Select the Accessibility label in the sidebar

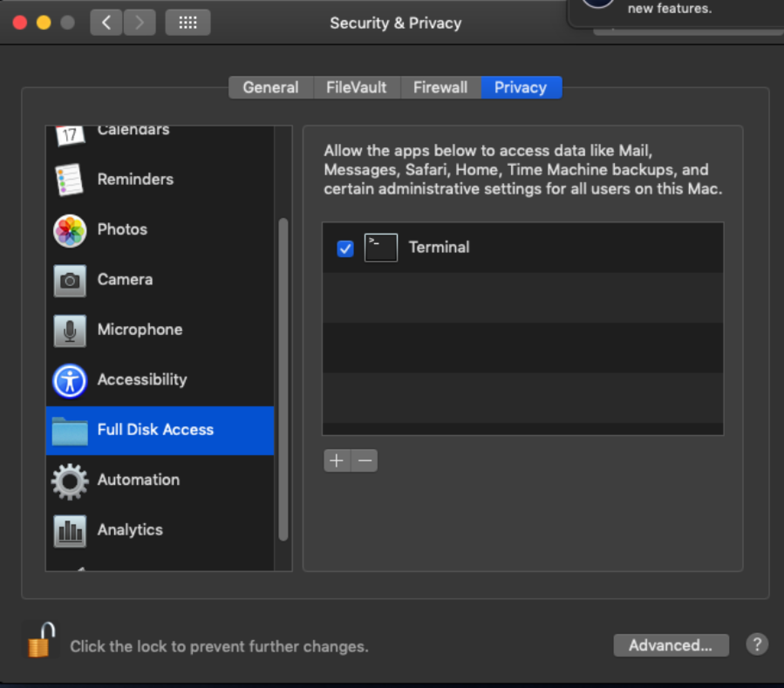(x=143, y=380)
